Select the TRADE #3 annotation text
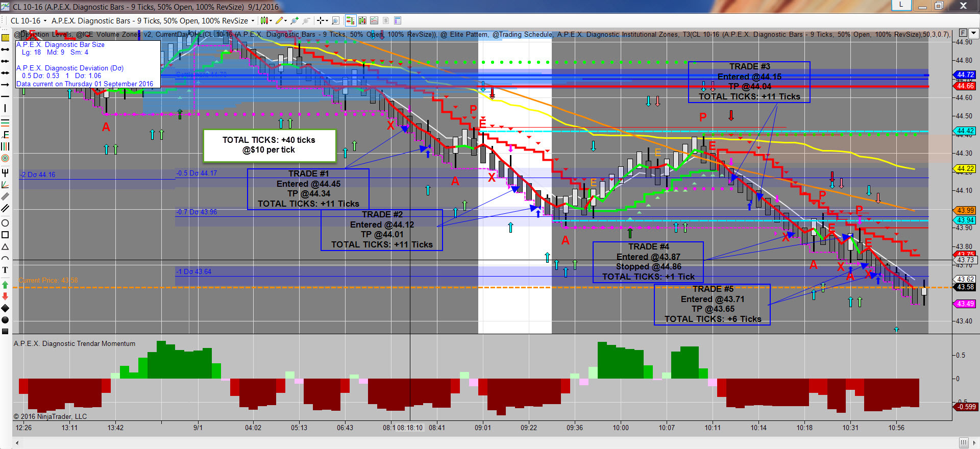Screen dimensions: 980x449 coord(749,82)
